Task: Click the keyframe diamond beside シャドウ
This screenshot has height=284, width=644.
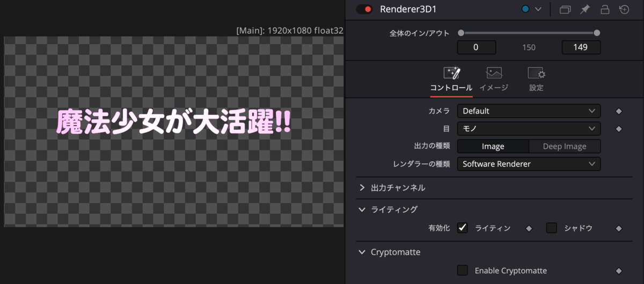Action: (x=618, y=228)
